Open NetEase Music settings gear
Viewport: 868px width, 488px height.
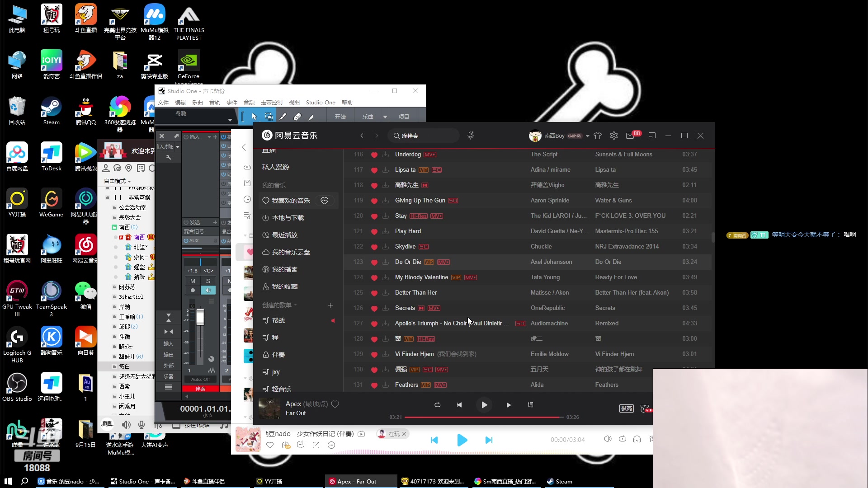click(613, 136)
